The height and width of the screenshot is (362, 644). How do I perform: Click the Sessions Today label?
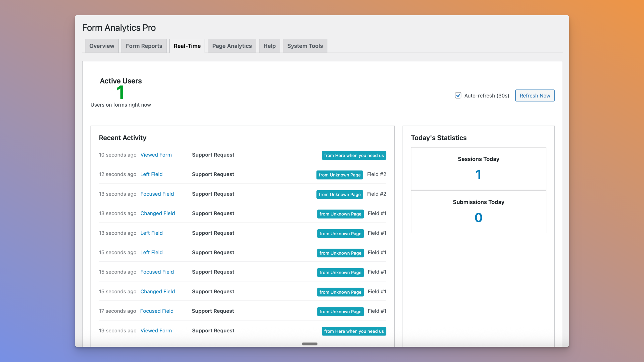(x=478, y=159)
